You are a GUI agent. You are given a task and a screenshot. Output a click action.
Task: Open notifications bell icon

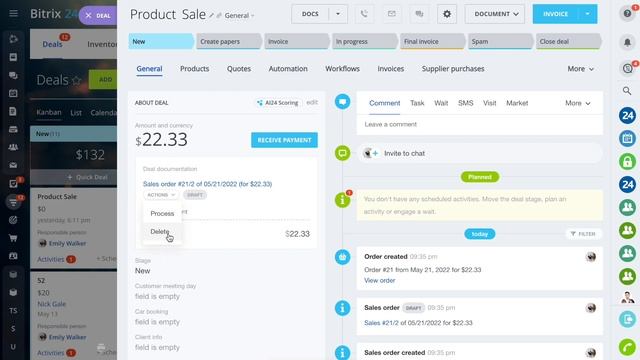pyautogui.click(x=627, y=42)
